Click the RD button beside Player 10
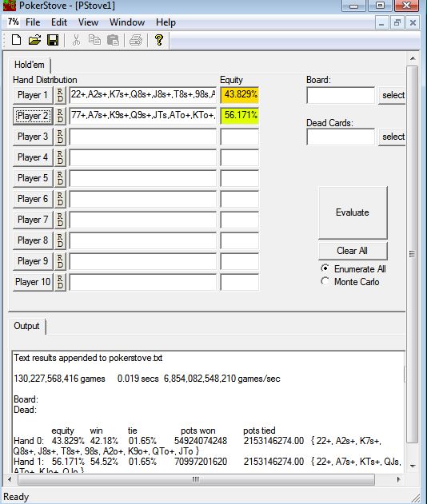The image size is (427, 504). coord(60,282)
